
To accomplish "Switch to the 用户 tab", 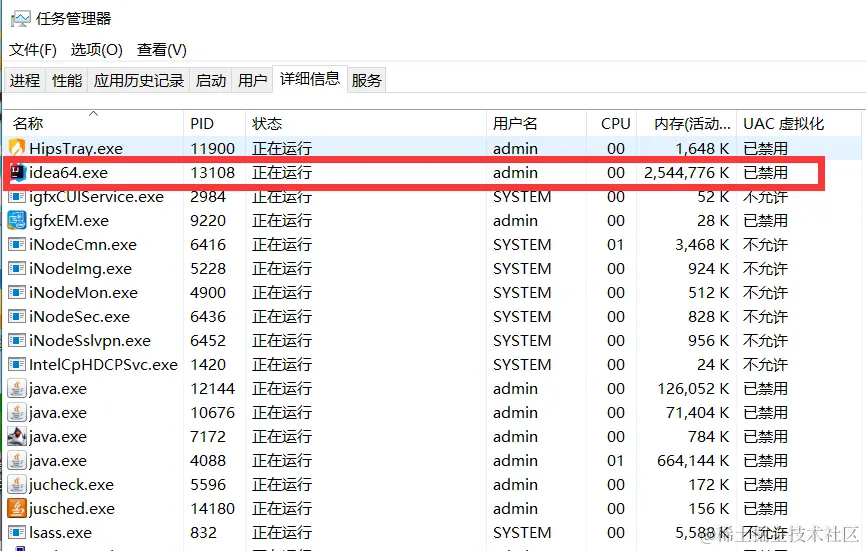I will tap(252, 81).
